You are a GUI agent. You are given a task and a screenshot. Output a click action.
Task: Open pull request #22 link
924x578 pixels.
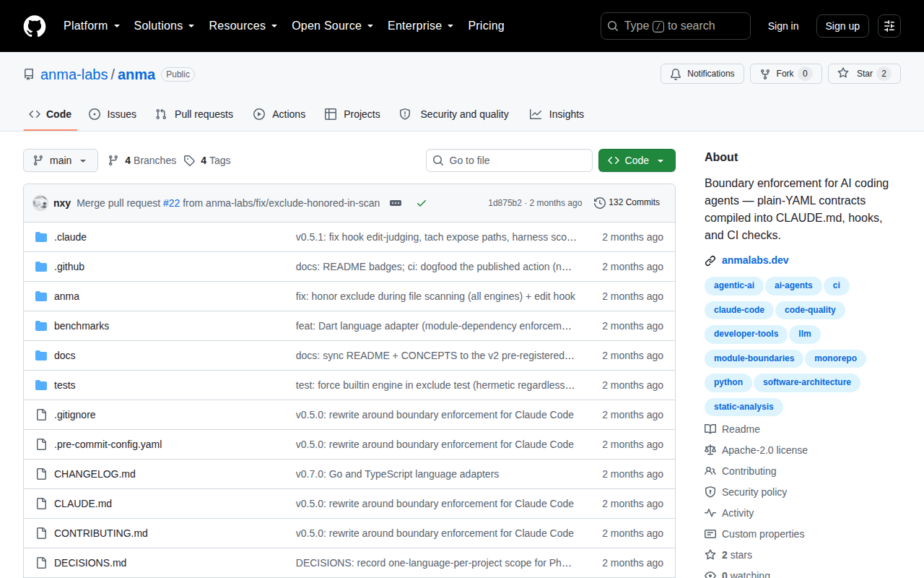171,203
